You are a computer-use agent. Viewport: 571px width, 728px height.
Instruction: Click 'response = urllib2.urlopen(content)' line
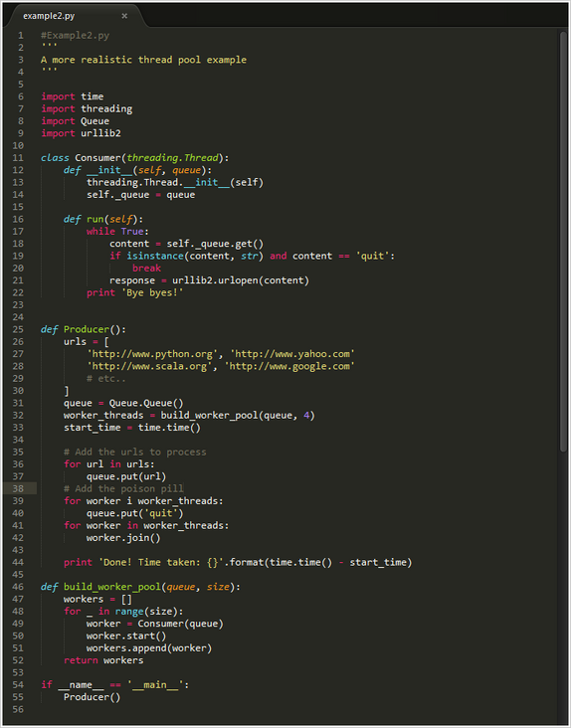(209, 280)
